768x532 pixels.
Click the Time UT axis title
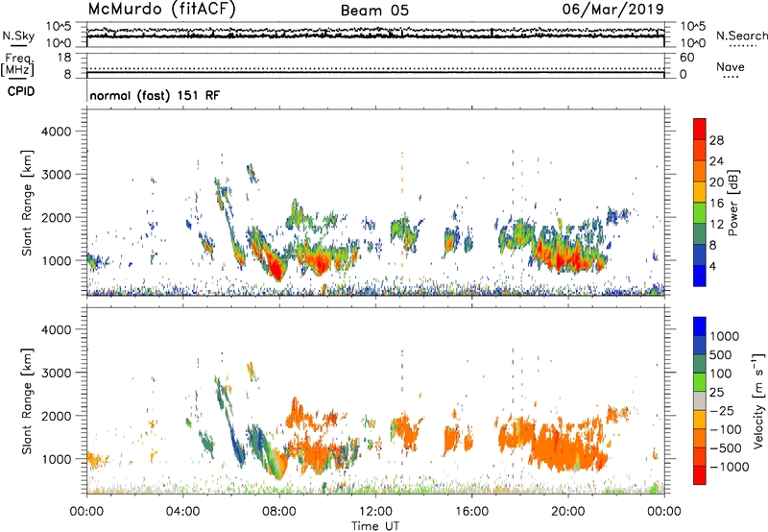(375, 526)
